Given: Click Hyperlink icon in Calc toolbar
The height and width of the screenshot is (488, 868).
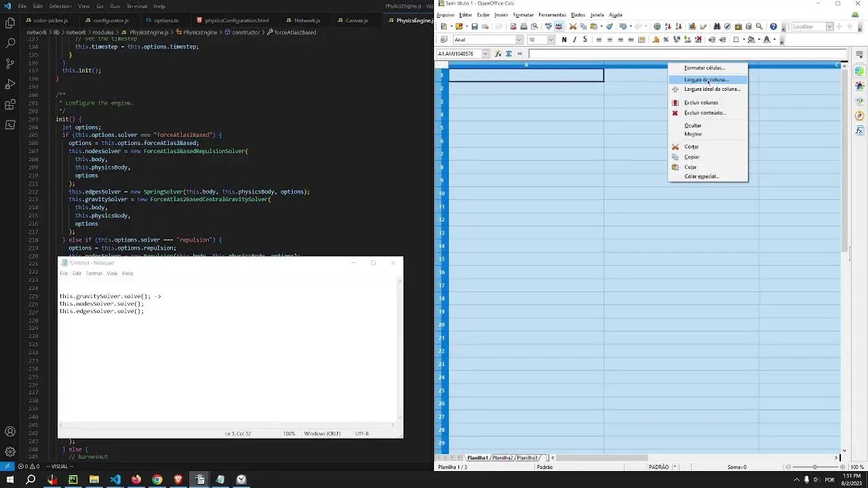Looking at the screenshot, I should click(657, 26).
